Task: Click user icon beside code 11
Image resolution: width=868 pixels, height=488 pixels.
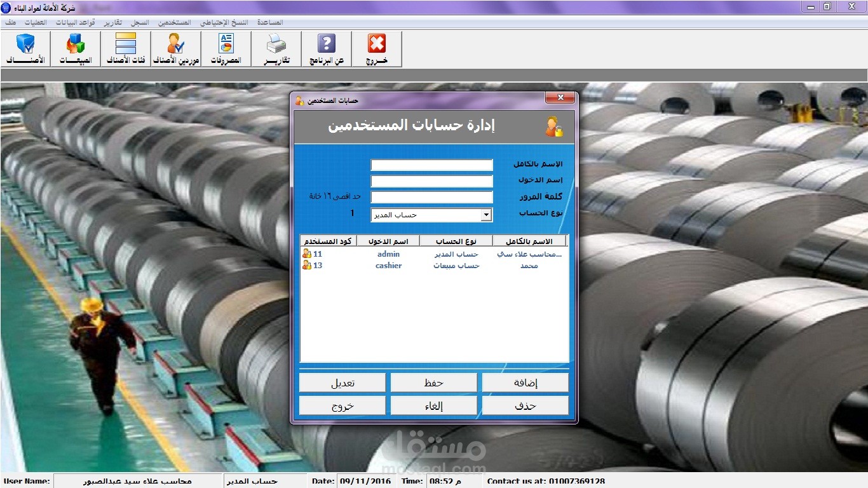Action: point(307,254)
